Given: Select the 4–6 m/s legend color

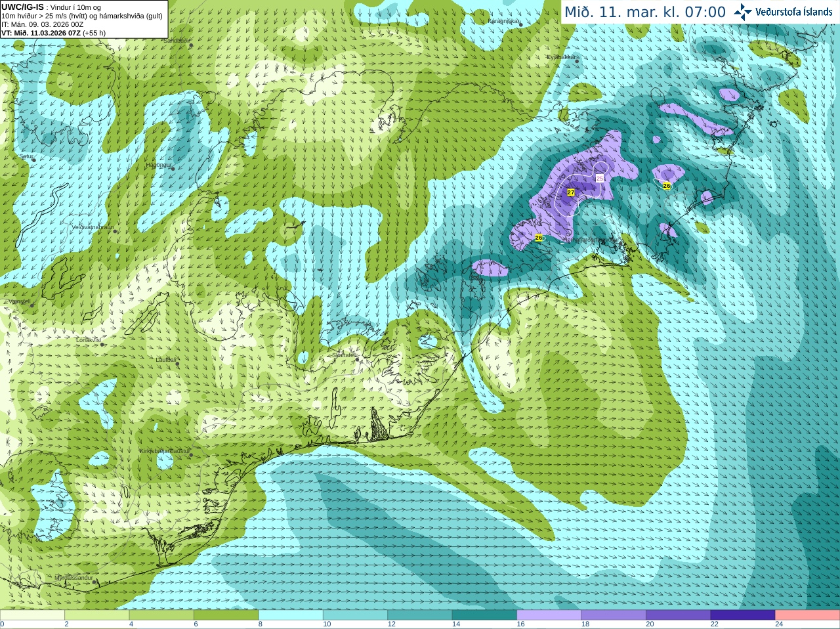Looking at the screenshot, I should coord(161,615).
